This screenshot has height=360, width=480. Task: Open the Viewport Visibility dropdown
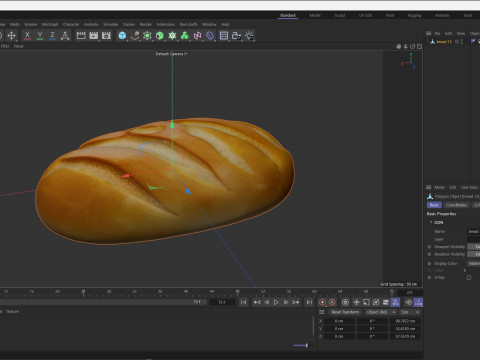click(474, 247)
